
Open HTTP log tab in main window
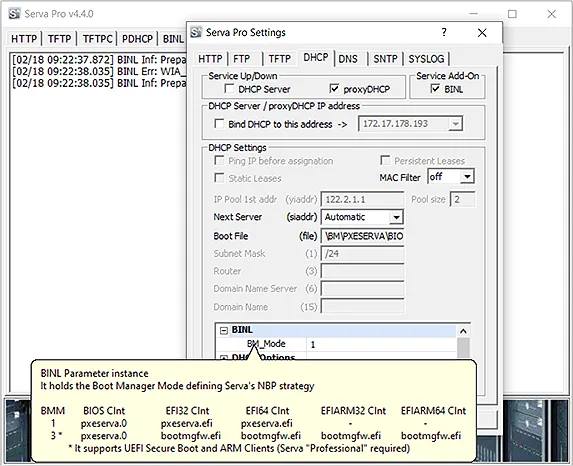tap(24, 38)
